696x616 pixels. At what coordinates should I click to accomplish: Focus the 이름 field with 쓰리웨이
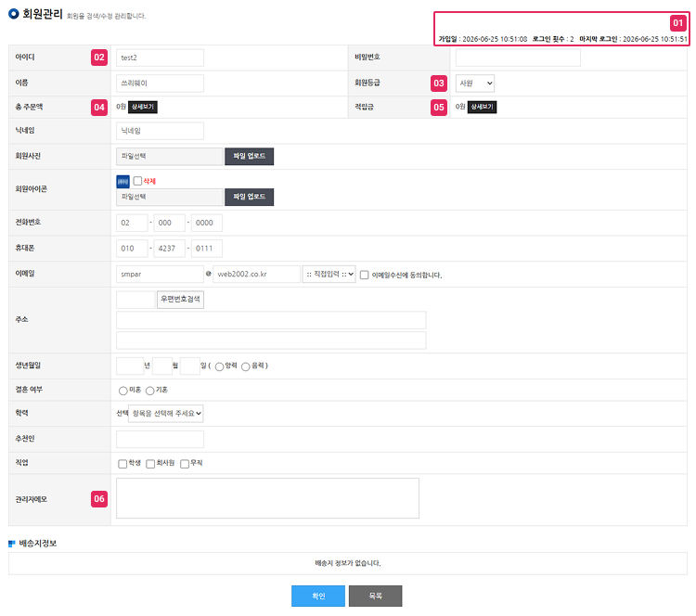(160, 83)
